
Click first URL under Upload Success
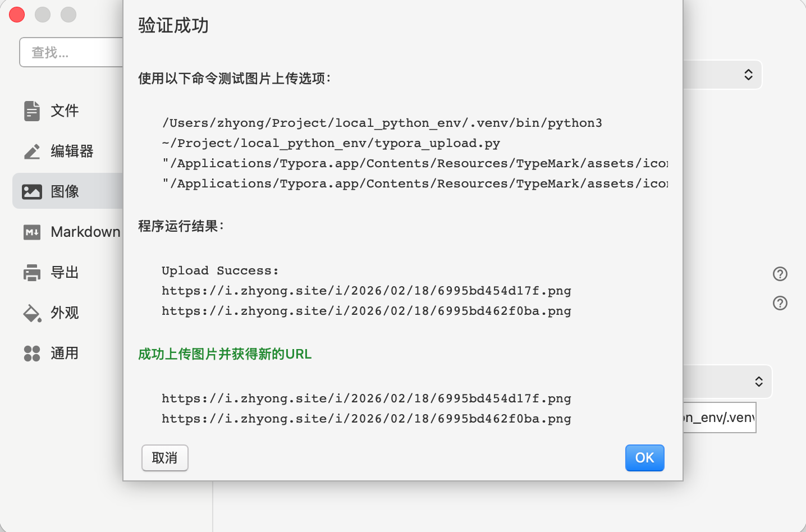[x=366, y=291]
